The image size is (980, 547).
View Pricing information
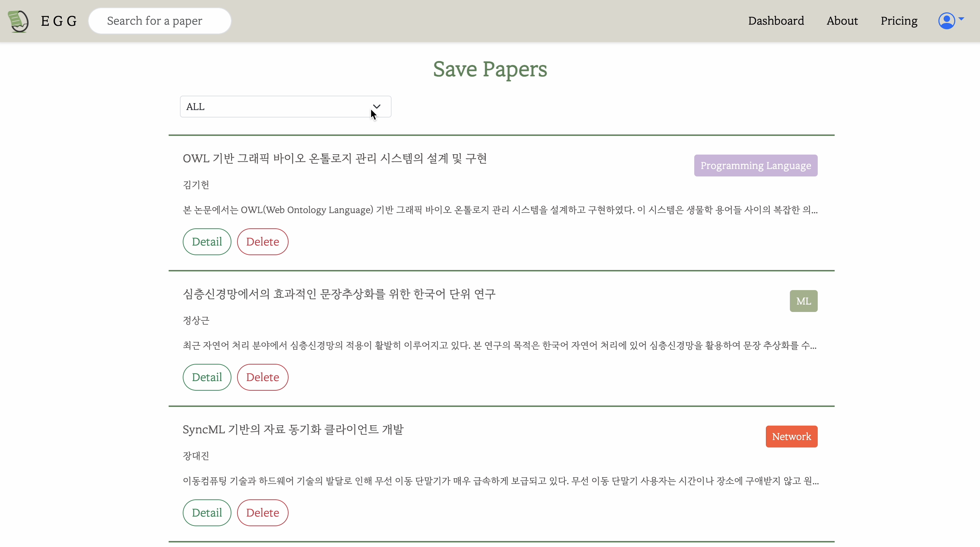click(x=899, y=21)
